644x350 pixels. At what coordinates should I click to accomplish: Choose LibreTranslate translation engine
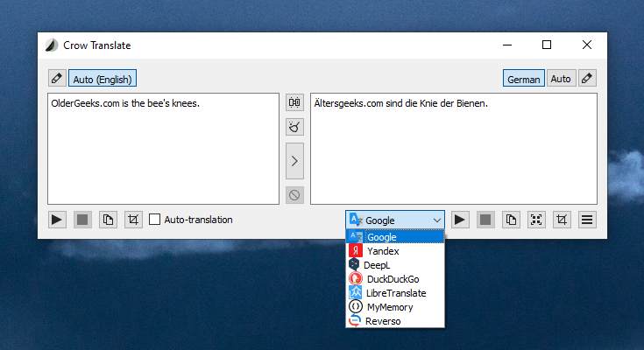point(395,292)
